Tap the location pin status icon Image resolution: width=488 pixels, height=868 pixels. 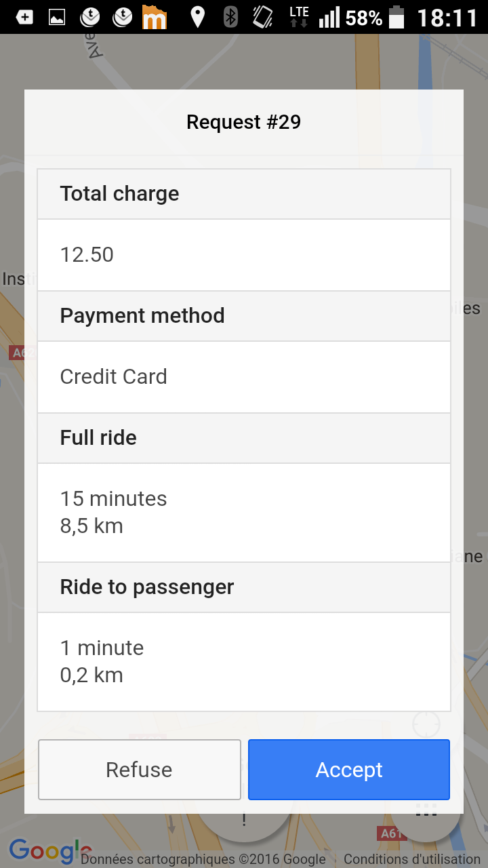point(197,18)
